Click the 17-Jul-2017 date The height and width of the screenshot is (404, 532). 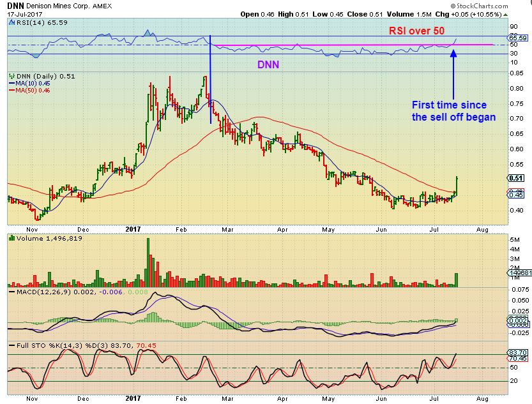[24, 14]
